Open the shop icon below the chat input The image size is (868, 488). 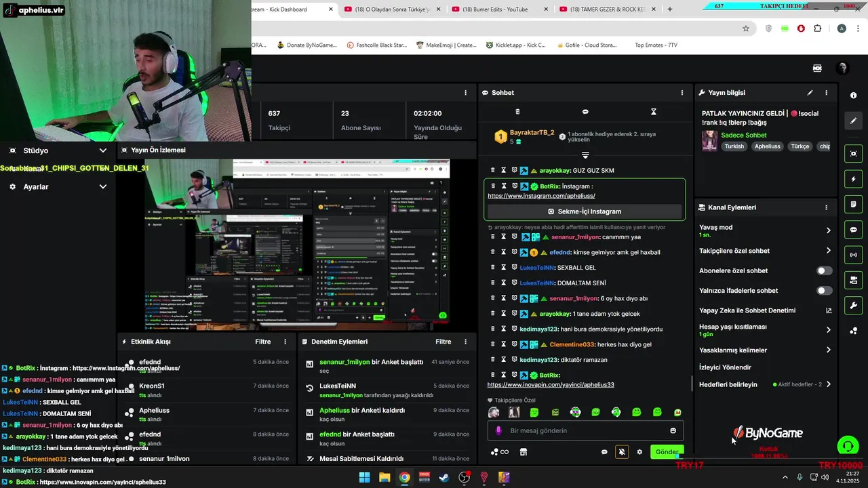tap(524, 452)
